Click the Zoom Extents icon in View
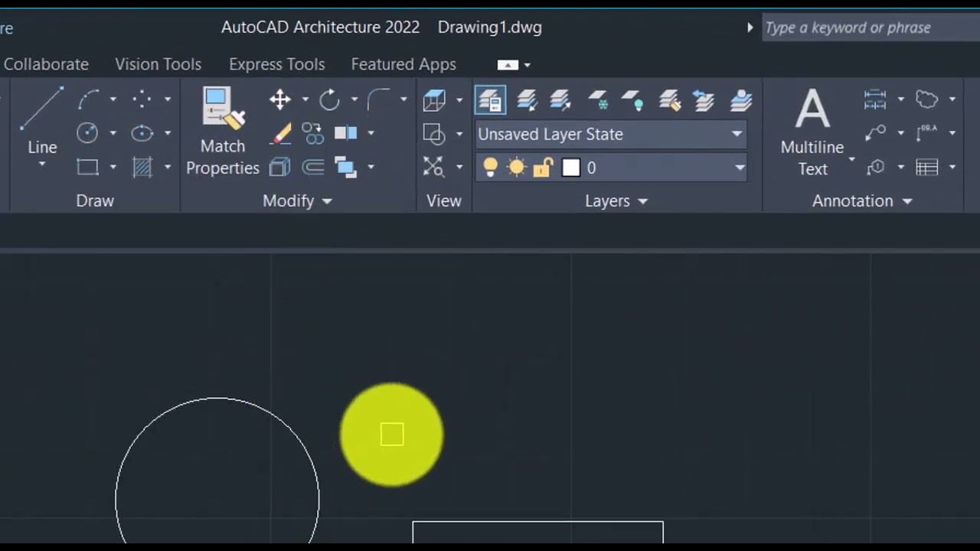This screenshot has height=551, width=980. pos(433,167)
